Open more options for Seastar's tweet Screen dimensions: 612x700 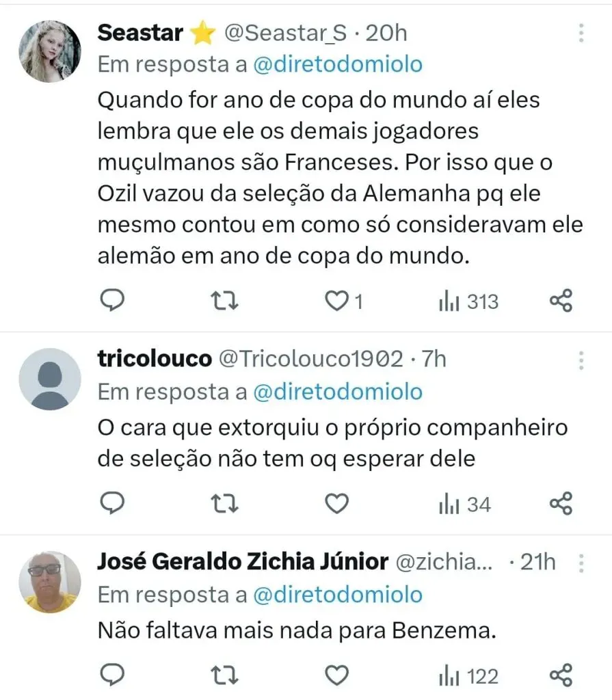pyautogui.click(x=581, y=33)
